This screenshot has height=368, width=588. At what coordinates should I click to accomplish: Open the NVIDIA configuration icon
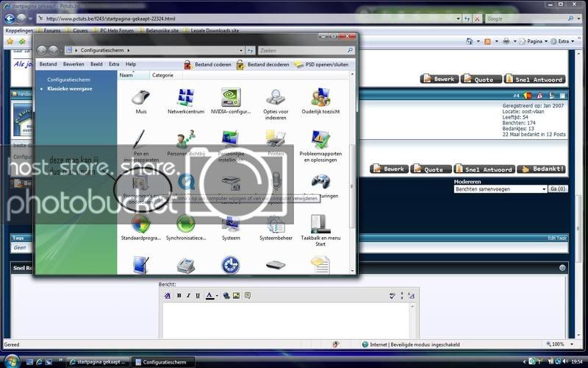click(x=231, y=99)
